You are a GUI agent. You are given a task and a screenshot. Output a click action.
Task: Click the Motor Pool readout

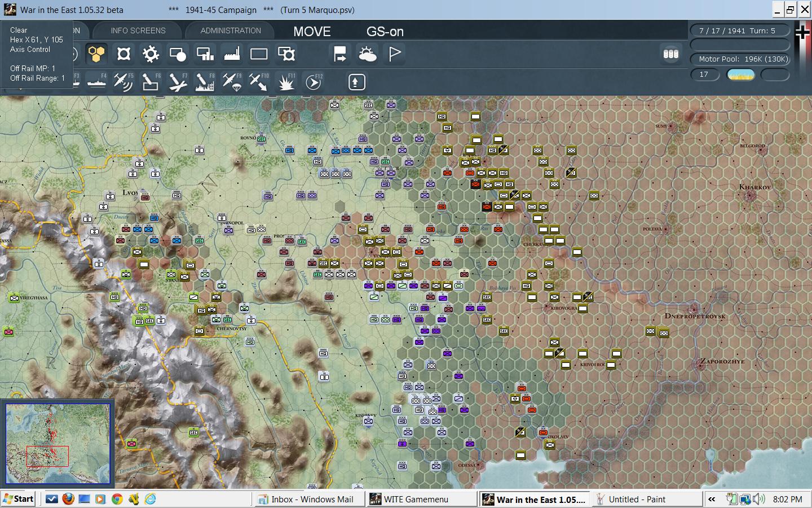point(740,59)
